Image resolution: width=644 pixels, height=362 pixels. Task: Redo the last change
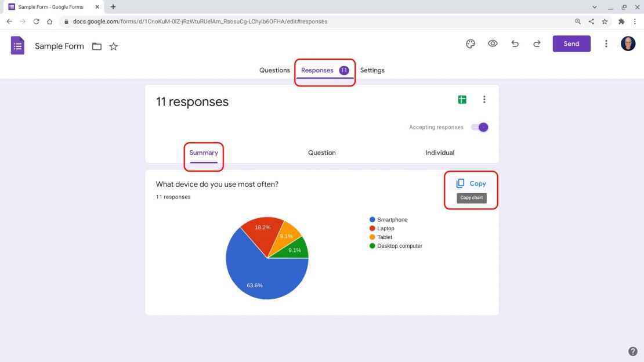(x=537, y=43)
